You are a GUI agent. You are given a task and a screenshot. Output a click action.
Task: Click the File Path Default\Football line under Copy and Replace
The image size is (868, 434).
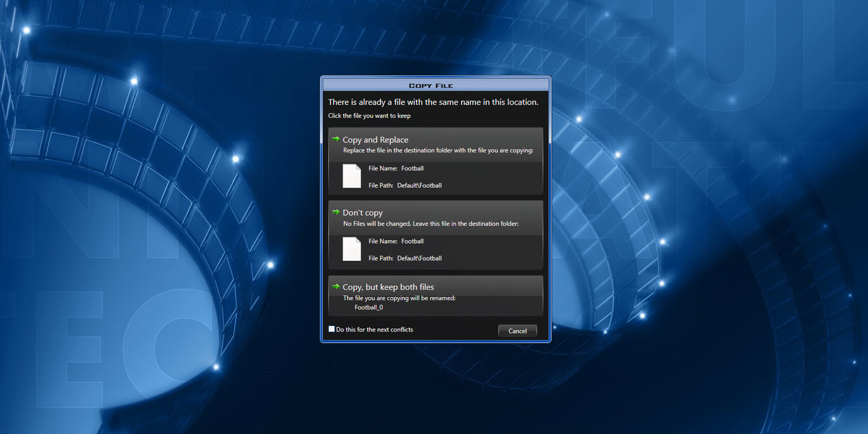pyautogui.click(x=405, y=185)
